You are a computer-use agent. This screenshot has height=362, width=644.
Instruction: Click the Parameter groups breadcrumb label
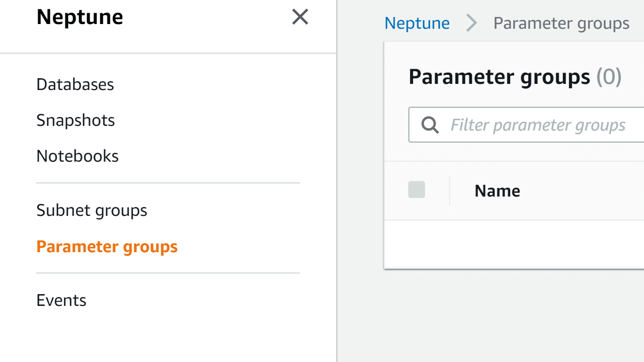click(561, 23)
